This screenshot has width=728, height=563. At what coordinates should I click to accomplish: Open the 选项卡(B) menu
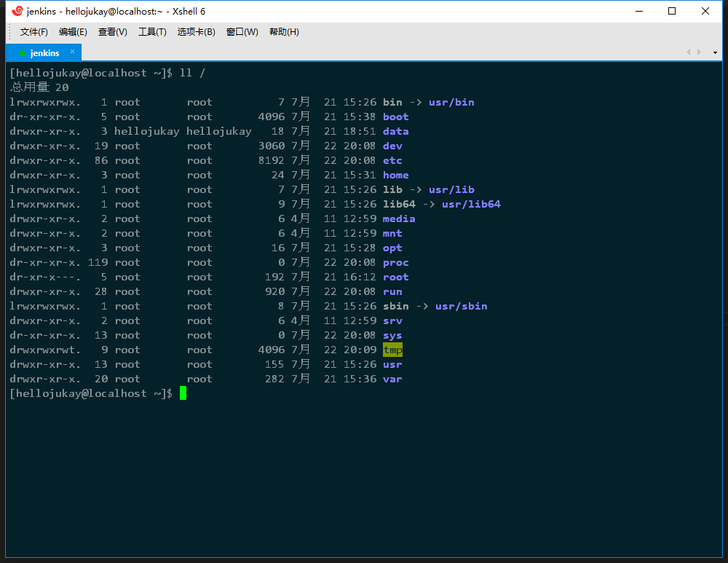[197, 32]
